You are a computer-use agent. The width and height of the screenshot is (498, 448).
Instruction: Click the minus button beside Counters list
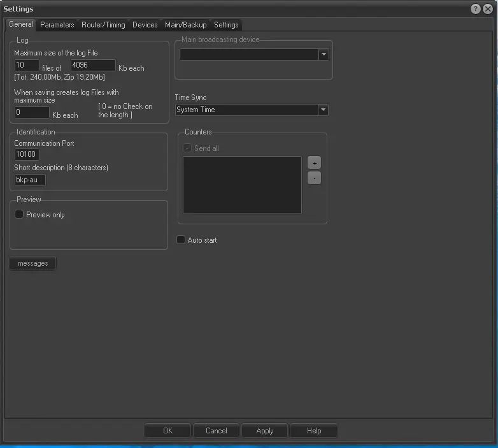click(x=314, y=178)
